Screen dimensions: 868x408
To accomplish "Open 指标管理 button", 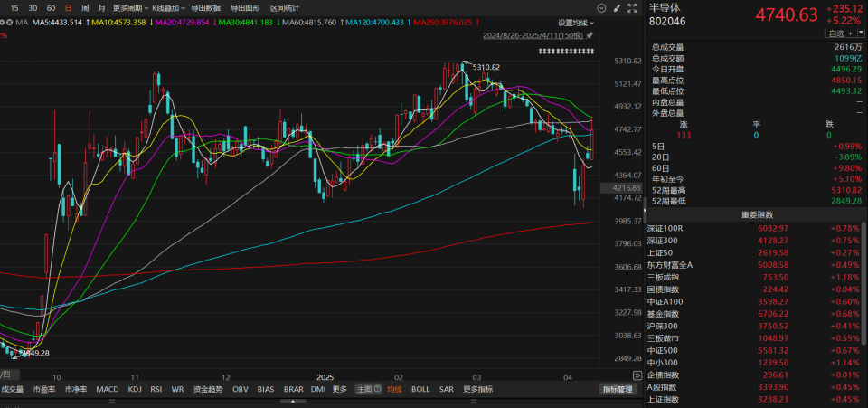I will pos(618,389).
